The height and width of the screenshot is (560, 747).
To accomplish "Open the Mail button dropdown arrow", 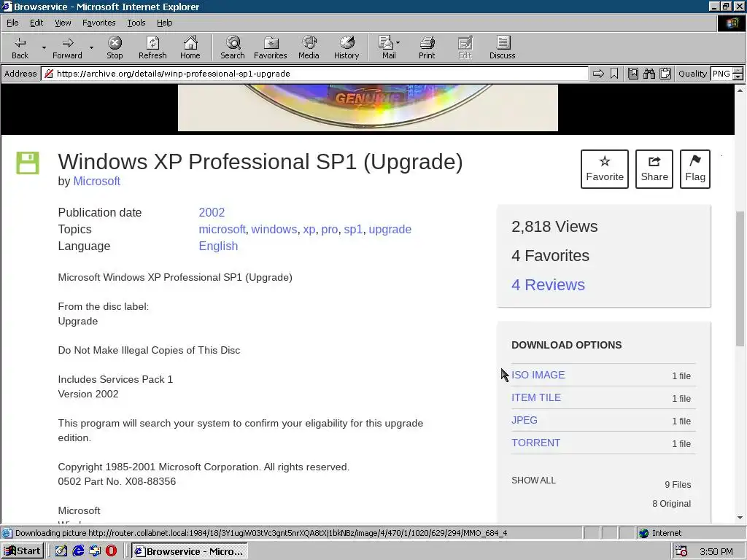I will tap(398, 43).
